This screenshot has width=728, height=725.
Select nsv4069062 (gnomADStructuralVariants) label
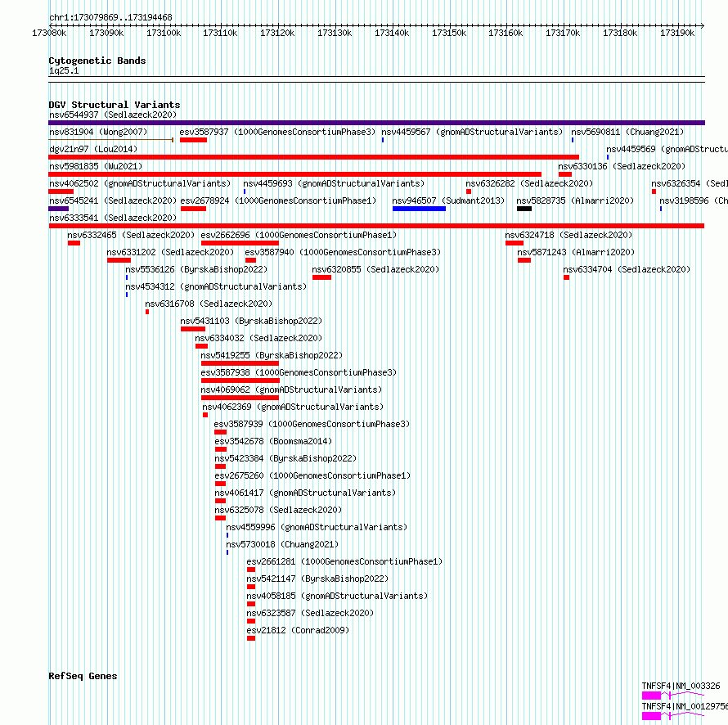pyautogui.click(x=291, y=390)
